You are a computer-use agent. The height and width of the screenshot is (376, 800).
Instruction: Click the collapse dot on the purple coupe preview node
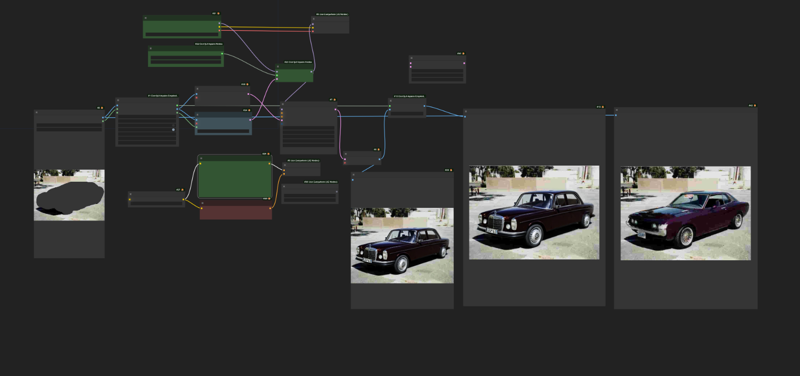pos(617,110)
